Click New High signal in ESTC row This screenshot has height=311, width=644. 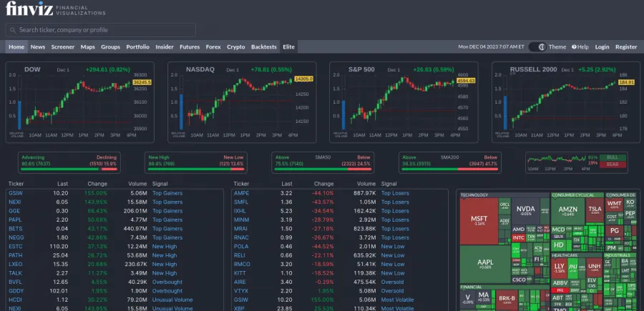(x=165, y=247)
